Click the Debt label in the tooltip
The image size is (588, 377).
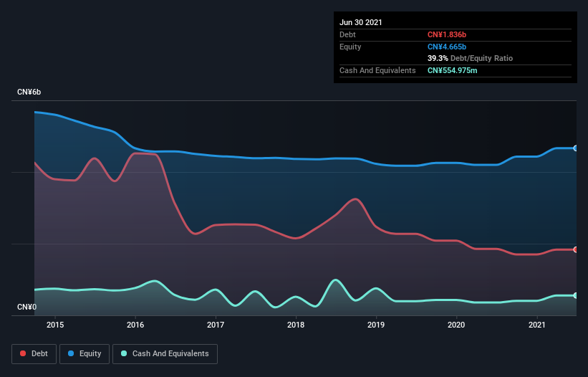click(x=347, y=34)
